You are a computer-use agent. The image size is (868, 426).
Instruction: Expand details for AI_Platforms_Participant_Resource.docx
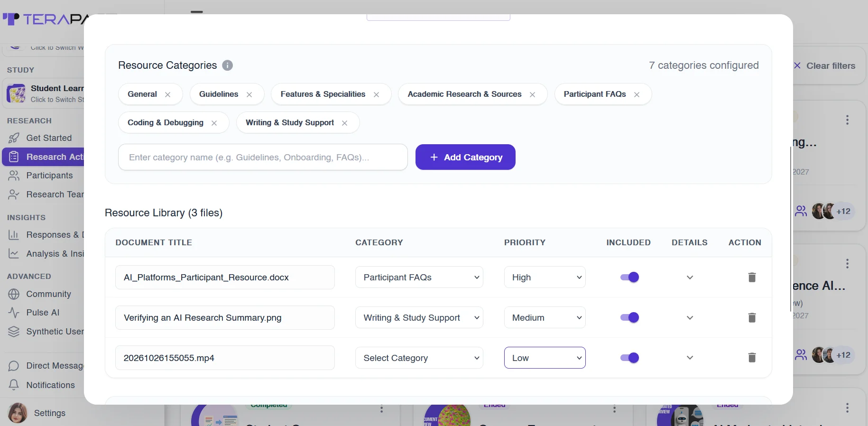pos(690,278)
